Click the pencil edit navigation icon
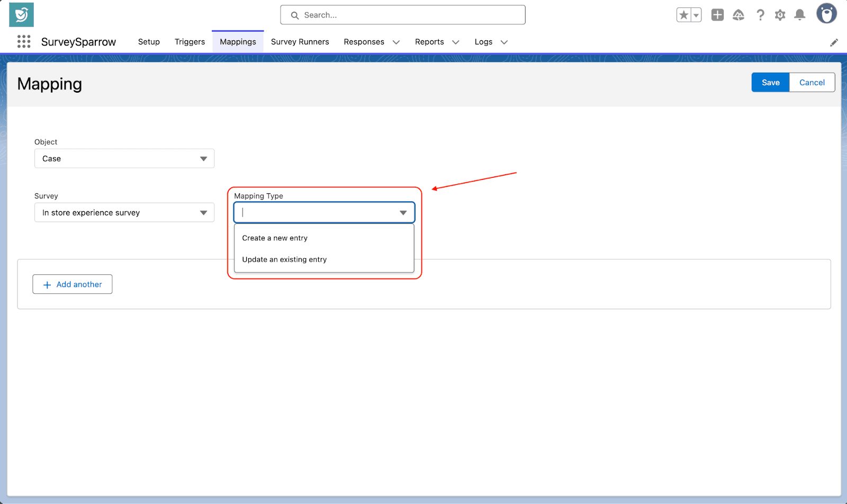Viewport: 847px width, 504px height. click(x=834, y=42)
